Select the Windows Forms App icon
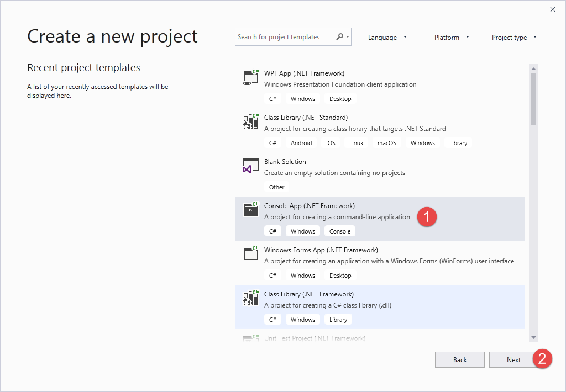This screenshot has width=566, height=392. (x=250, y=254)
